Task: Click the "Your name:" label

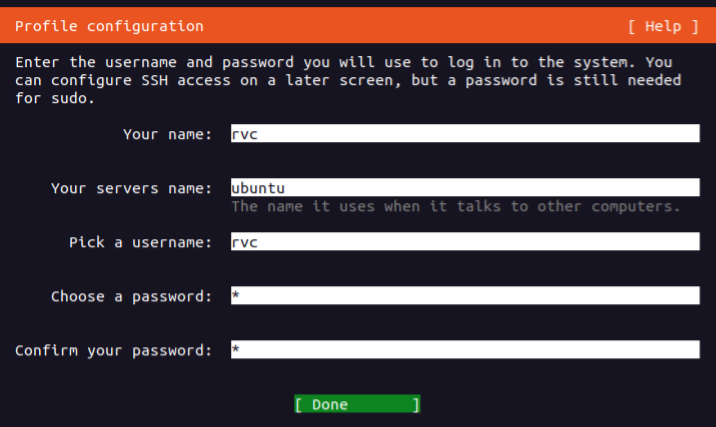Action: pyautogui.click(x=167, y=134)
